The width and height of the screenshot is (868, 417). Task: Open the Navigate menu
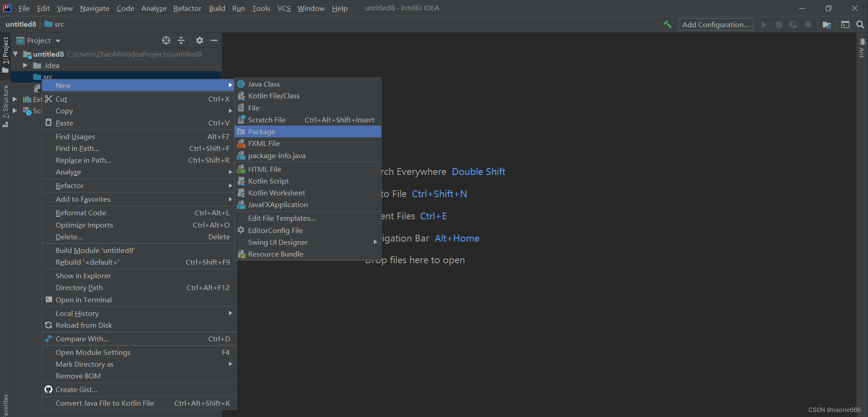pos(95,8)
